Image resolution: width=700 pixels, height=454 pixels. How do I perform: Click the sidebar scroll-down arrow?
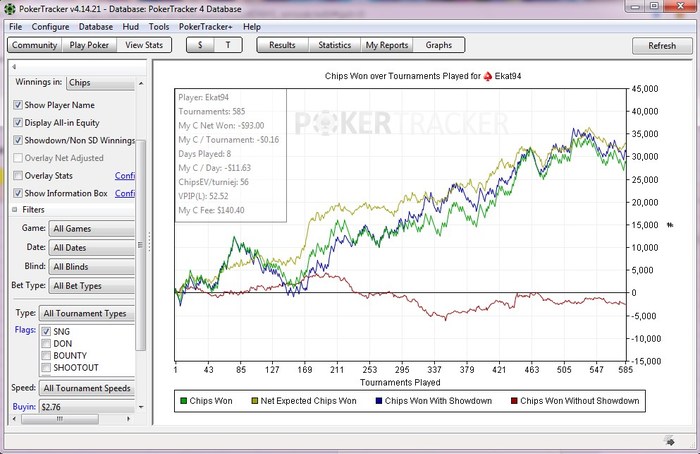click(x=141, y=407)
